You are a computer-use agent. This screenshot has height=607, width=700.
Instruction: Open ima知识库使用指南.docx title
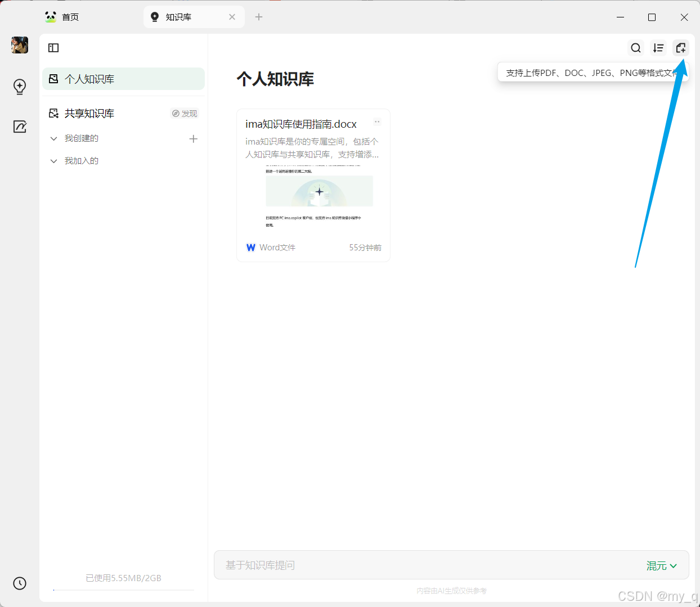(x=301, y=124)
